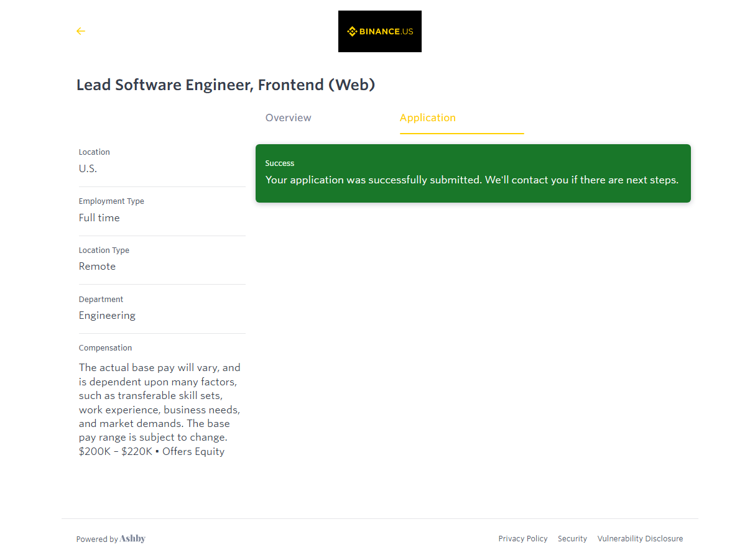Click the Engineering department value

107,316
